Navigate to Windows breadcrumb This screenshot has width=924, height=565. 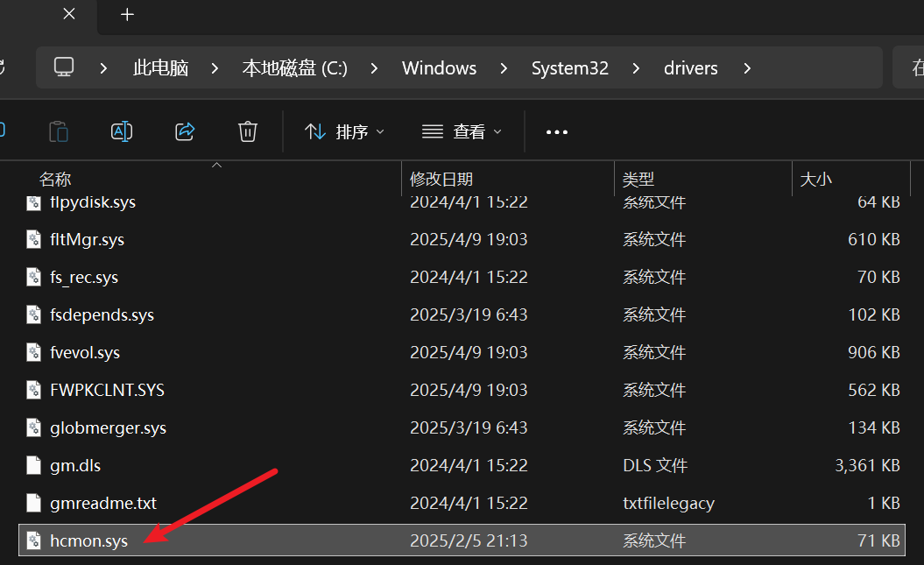tap(439, 68)
